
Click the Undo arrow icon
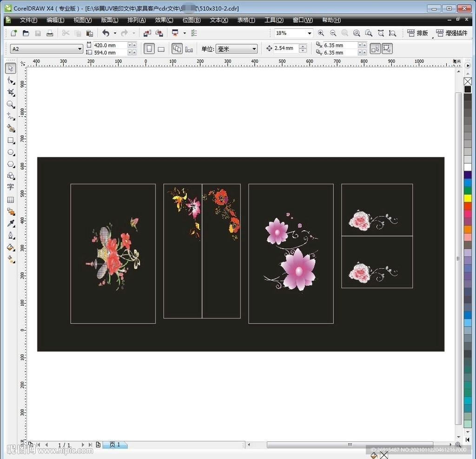coord(106,33)
